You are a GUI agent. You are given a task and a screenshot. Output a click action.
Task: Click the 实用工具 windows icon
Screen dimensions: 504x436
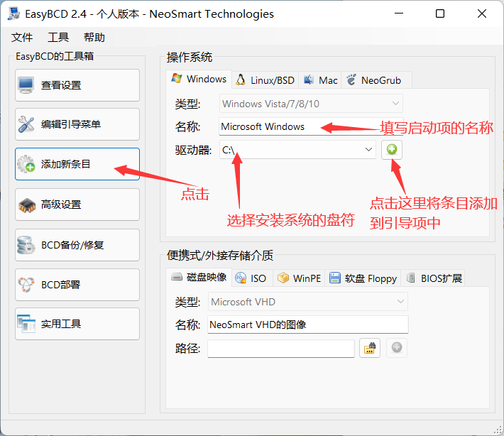click(26, 324)
